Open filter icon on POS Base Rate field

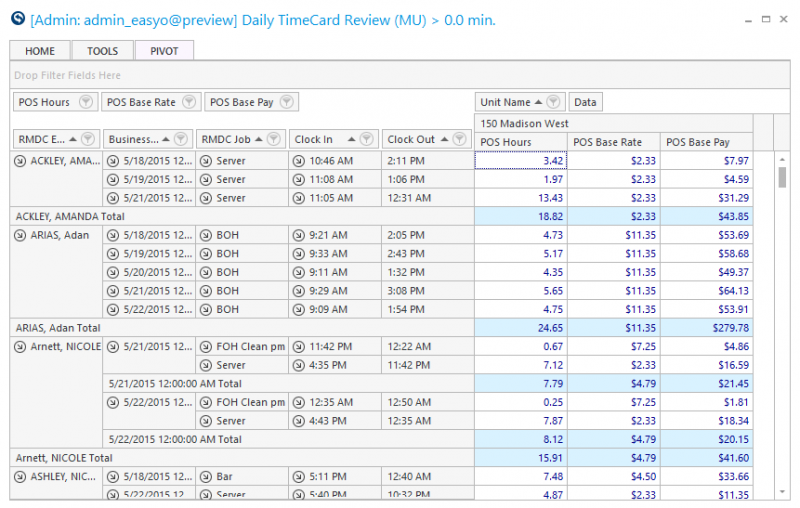189,102
